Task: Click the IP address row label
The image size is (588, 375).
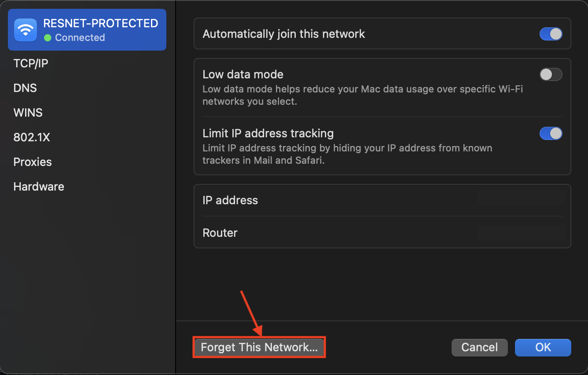Action: coord(230,200)
